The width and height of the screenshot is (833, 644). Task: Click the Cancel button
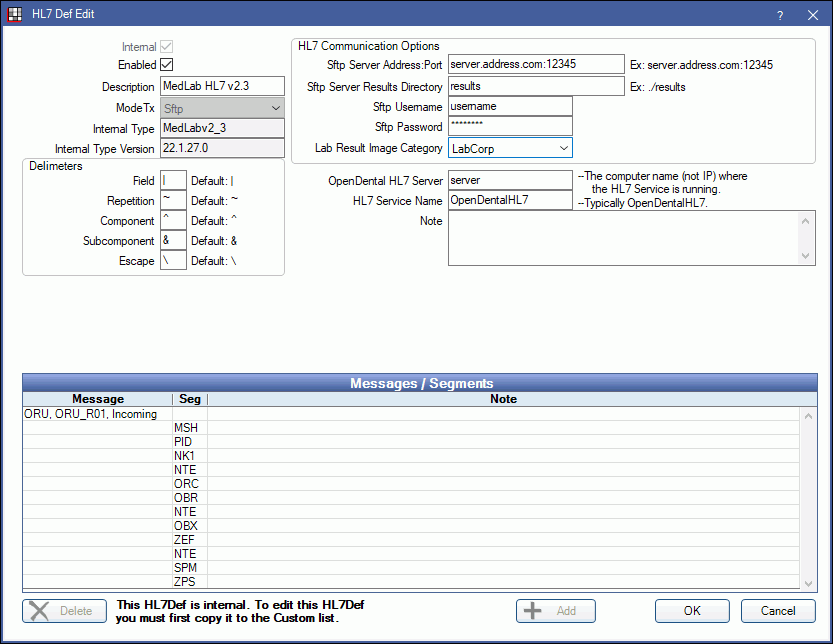[778, 611]
